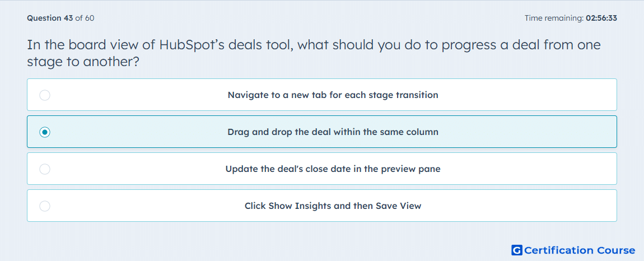Click the question heading about HubSpot's deals tool
Image resolution: width=644 pixels, height=261 pixels.
tap(314, 53)
